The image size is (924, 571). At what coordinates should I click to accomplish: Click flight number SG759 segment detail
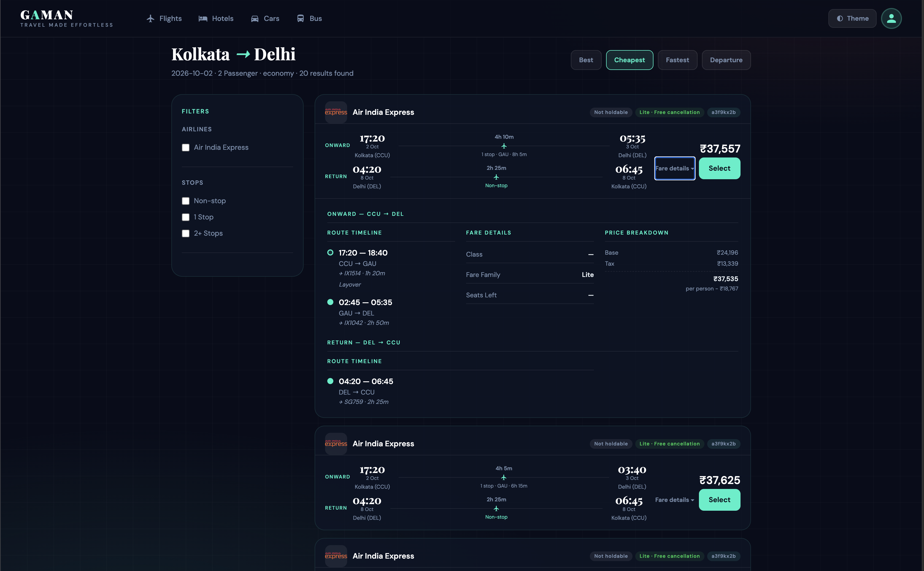(x=364, y=402)
